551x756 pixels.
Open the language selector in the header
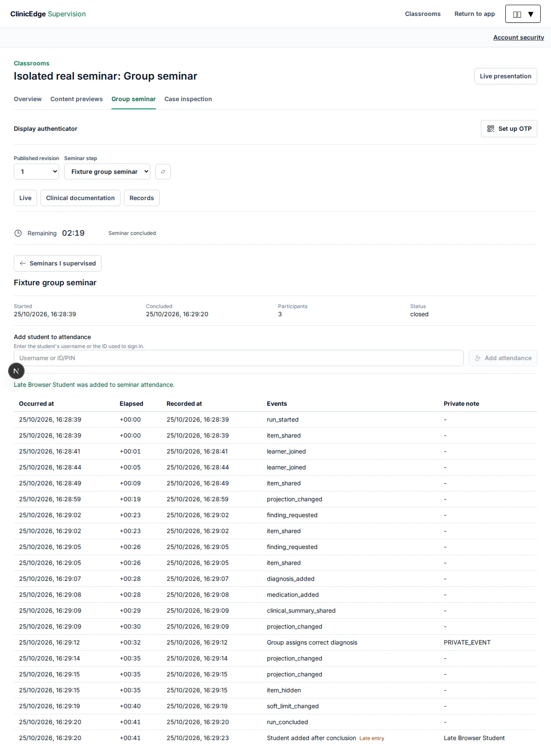coord(523,14)
